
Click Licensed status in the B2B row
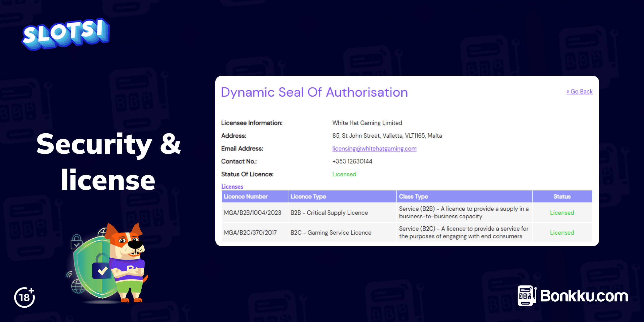(562, 213)
